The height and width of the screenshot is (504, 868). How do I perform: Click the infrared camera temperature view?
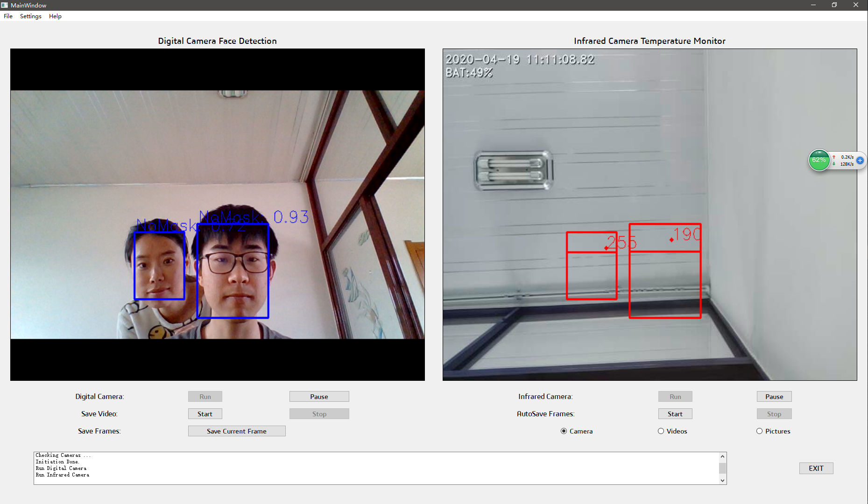point(650,215)
